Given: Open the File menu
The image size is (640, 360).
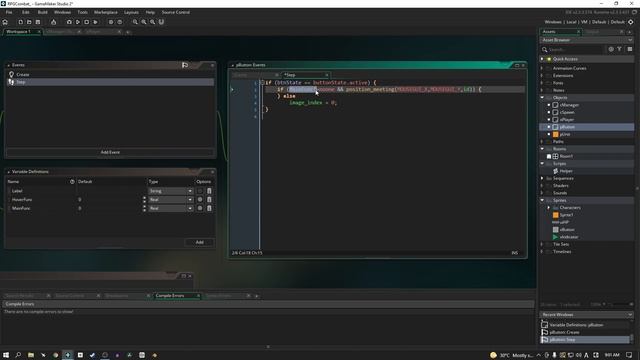Looking at the screenshot, I should point(9,12).
